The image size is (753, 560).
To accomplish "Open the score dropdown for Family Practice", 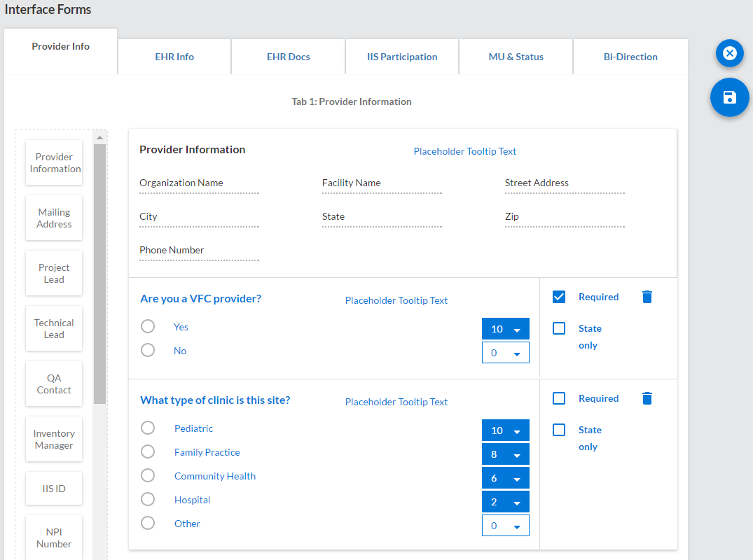I will (505, 454).
